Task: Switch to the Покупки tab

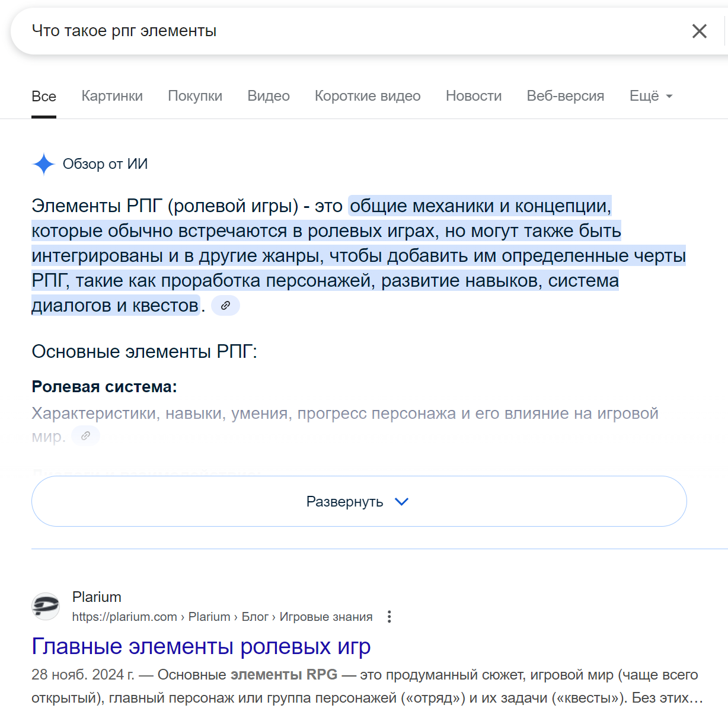Action: point(195,96)
